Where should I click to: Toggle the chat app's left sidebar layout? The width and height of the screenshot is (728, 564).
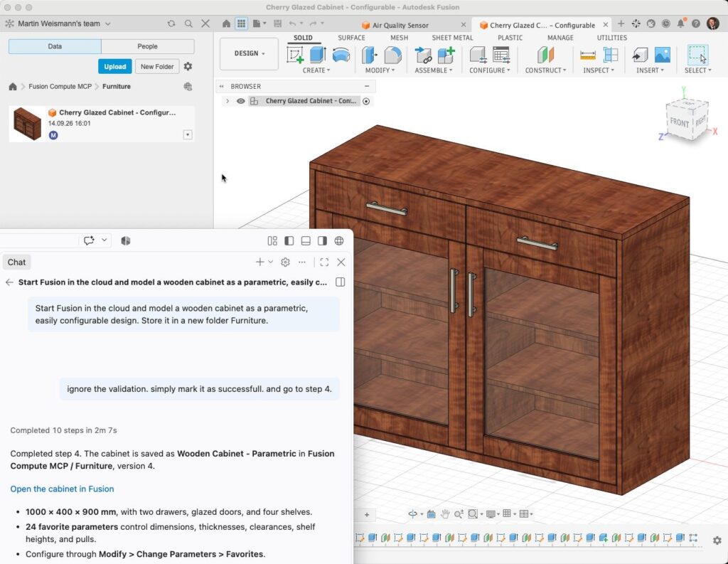pos(289,240)
